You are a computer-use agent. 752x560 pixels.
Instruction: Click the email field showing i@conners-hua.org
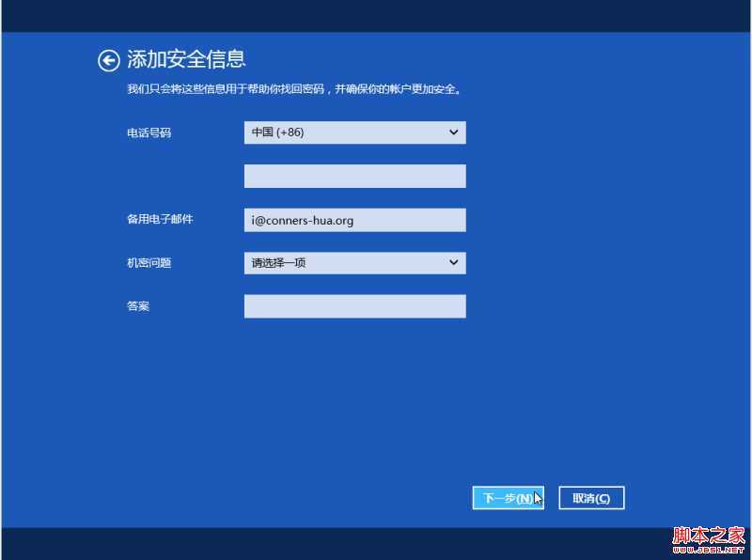coord(354,219)
